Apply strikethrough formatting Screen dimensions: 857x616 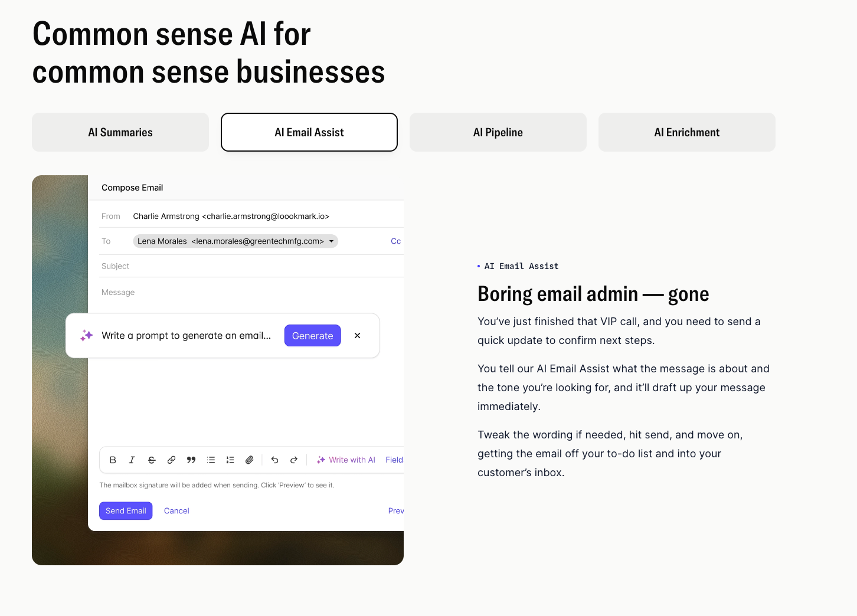click(152, 460)
